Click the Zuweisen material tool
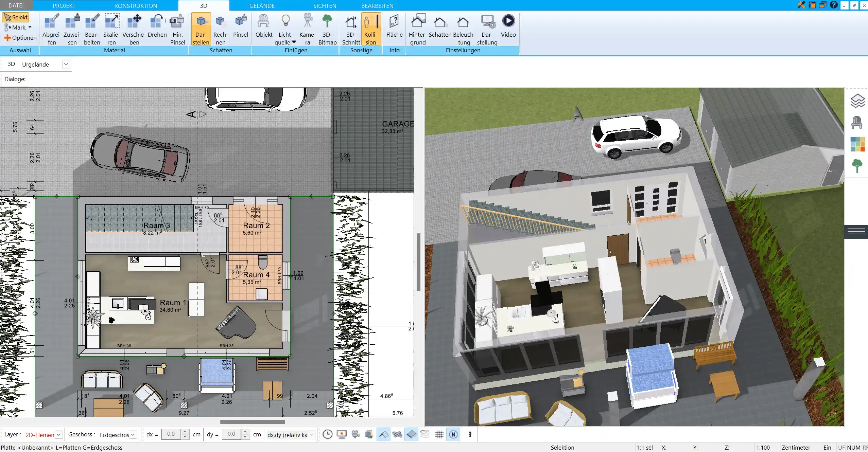This screenshot has height=452, width=868. pyautogui.click(x=72, y=29)
